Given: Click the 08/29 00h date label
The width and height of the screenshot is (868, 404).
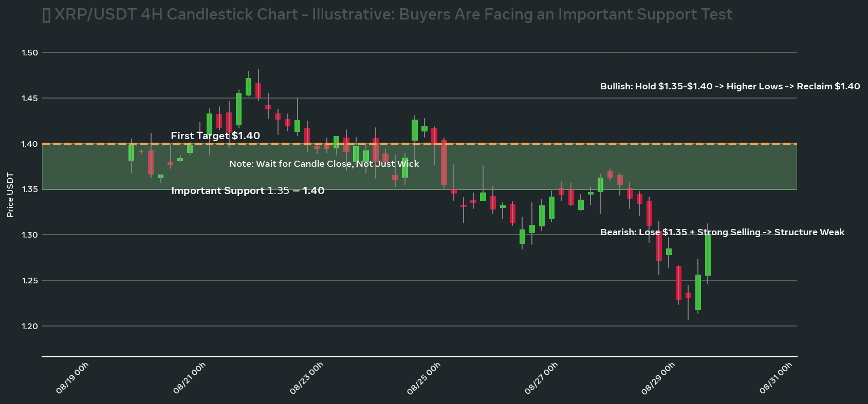Looking at the screenshot, I should point(658,378).
